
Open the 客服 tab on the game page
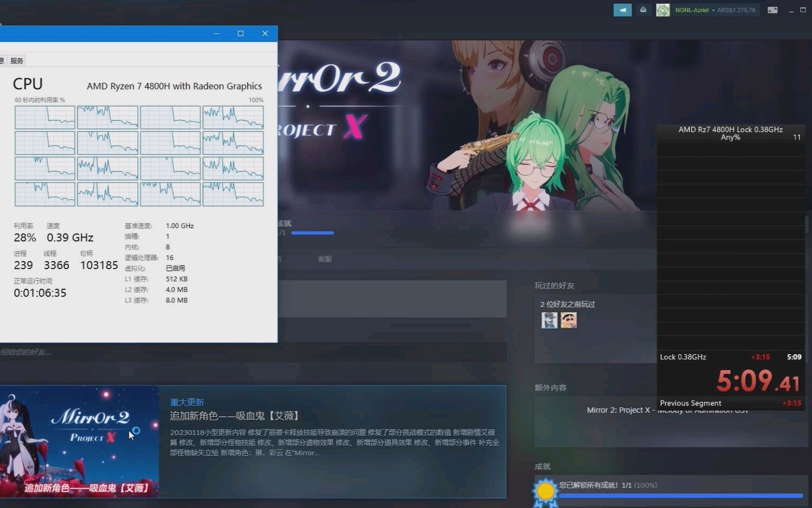coord(325,259)
